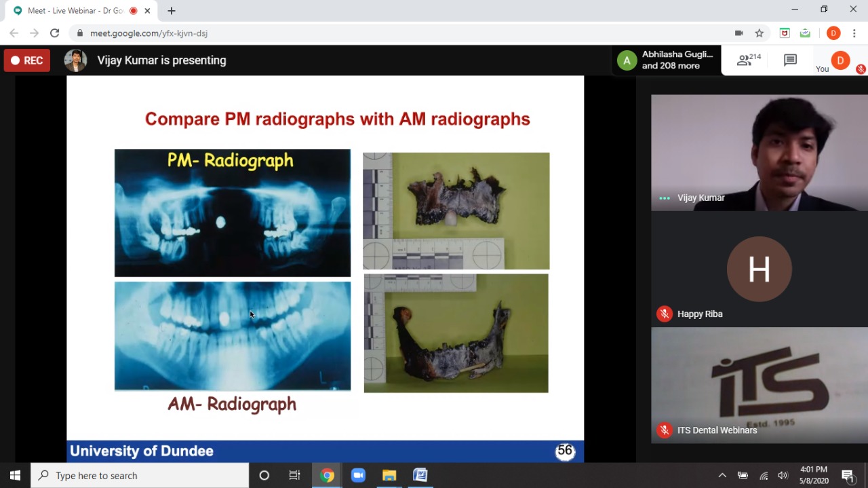Open Microsoft Word from the taskbar

pyautogui.click(x=420, y=475)
